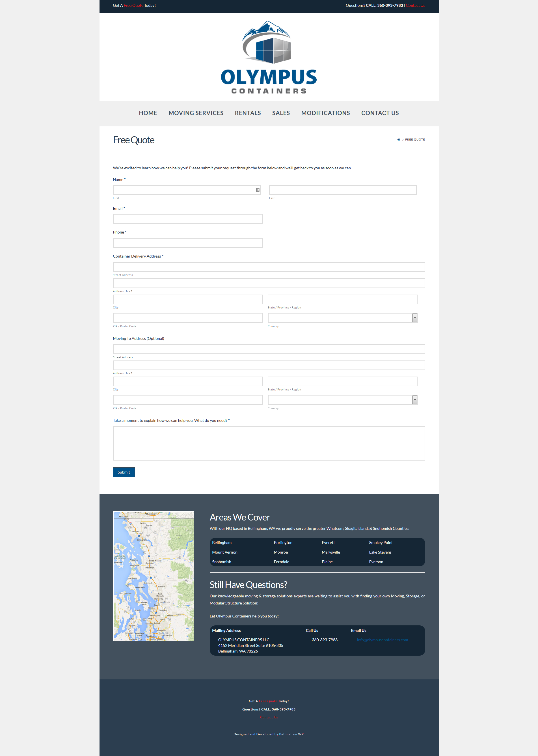The width and height of the screenshot is (538, 756).
Task: Click the Contact Us link in footer
Action: point(269,717)
